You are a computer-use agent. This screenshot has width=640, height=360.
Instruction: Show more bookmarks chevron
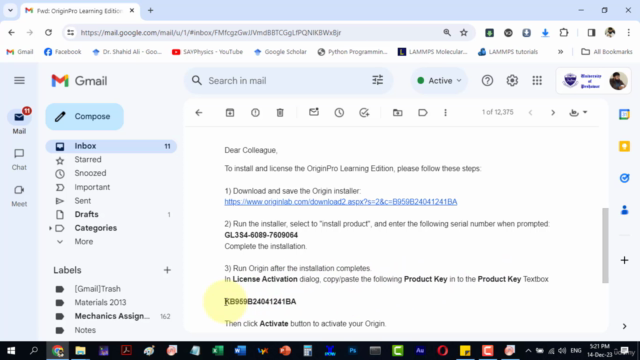pos(560,52)
